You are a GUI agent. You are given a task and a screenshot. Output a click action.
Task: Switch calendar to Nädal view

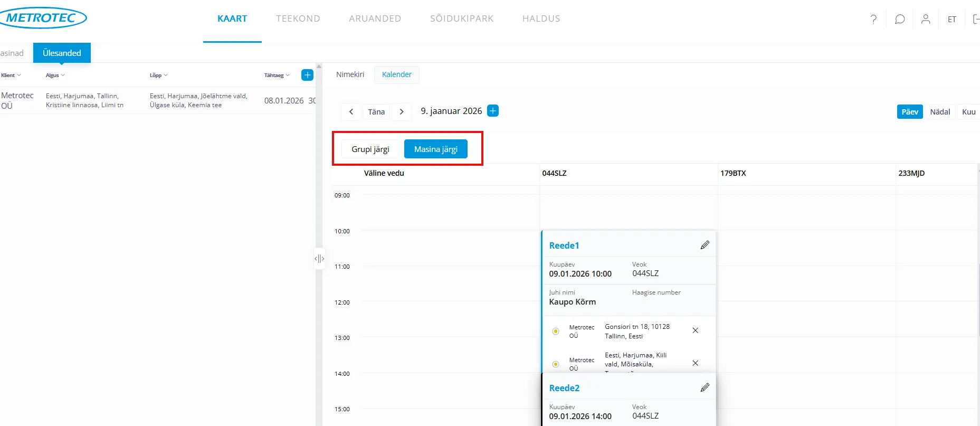(939, 112)
